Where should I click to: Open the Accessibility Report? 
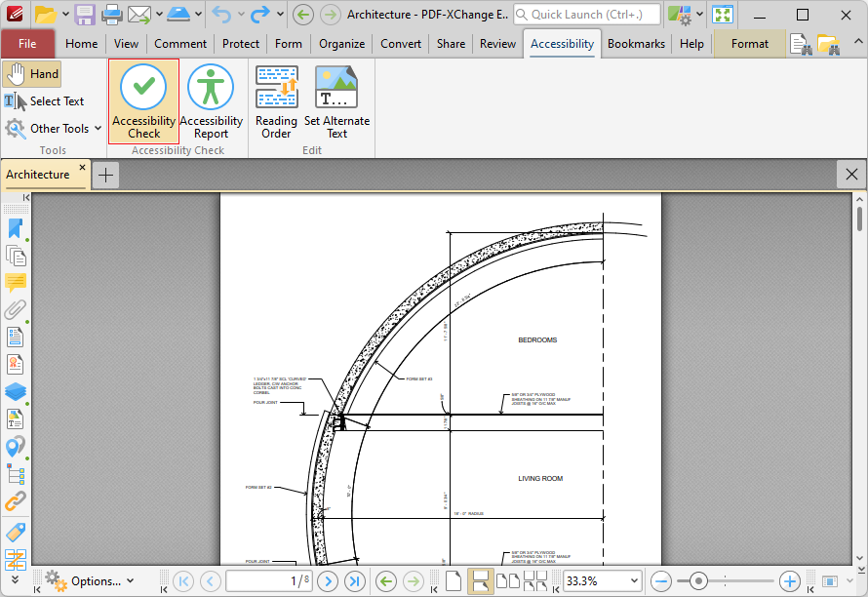coord(211,101)
